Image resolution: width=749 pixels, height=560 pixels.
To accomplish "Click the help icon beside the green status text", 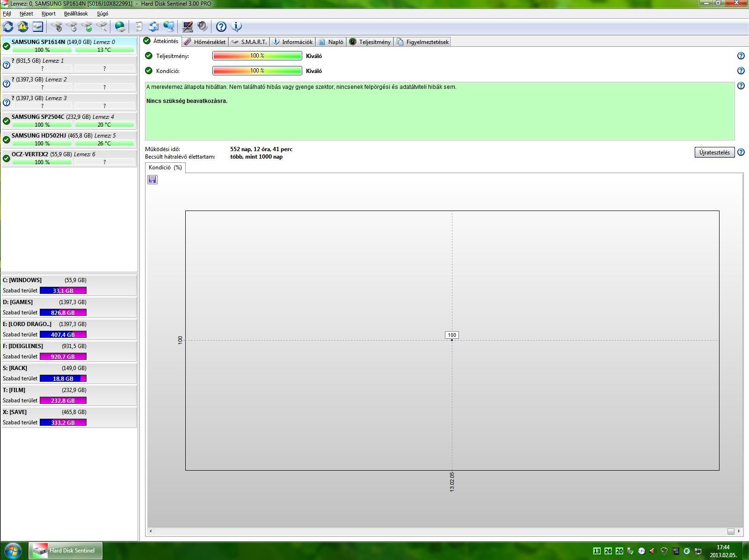I will click(741, 86).
